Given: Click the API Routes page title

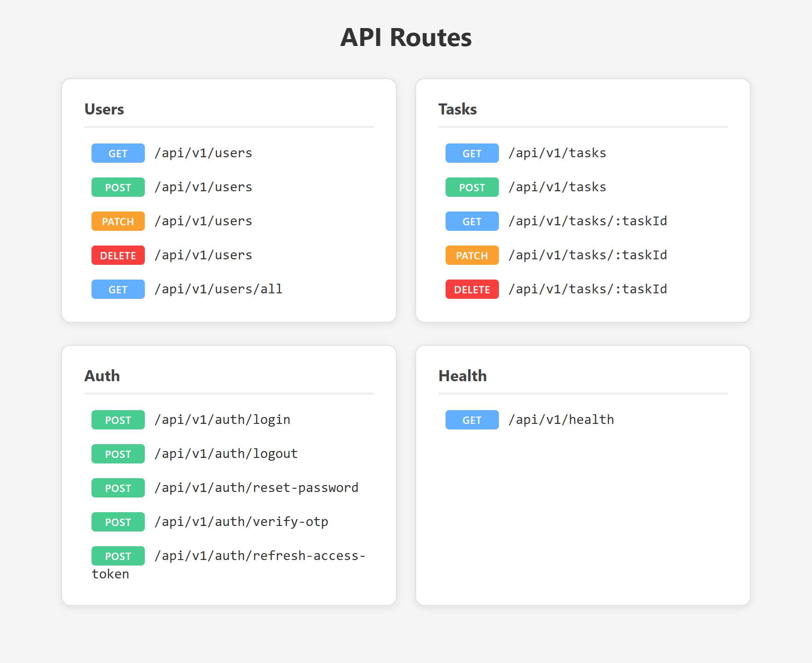Looking at the screenshot, I should click(406, 37).
